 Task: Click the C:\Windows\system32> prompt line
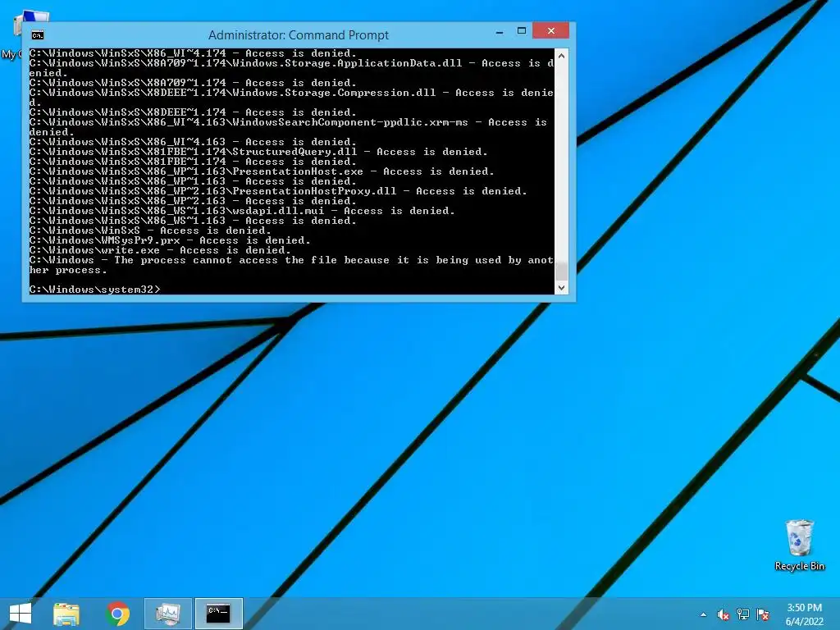pyautogui.click(x=95, y=290)
